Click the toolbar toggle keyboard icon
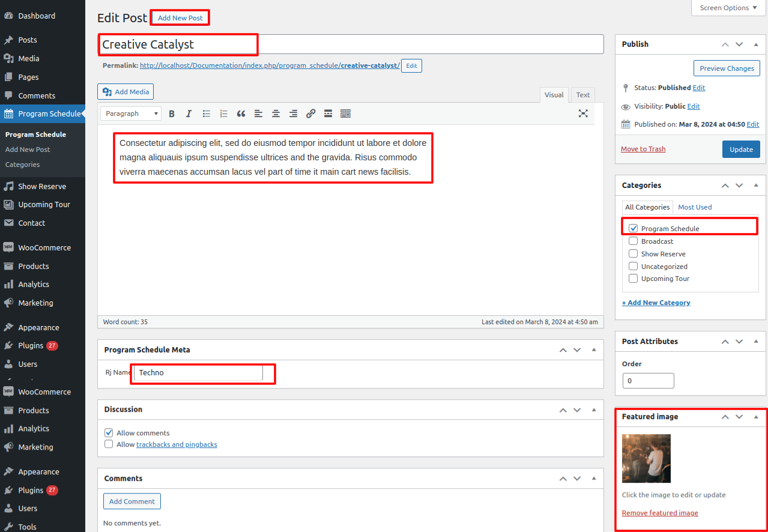This screenshot has height=532, width=768. [x=345, y=113]
